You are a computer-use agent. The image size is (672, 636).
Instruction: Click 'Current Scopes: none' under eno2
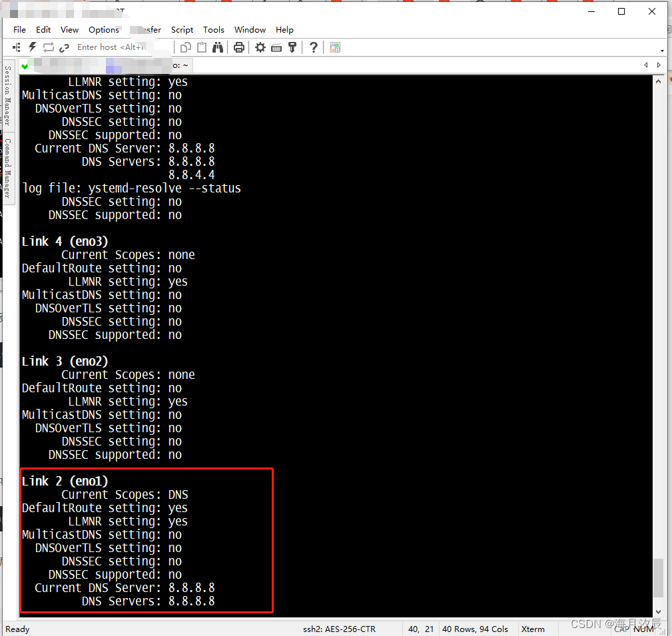click(x=128, y=374)
